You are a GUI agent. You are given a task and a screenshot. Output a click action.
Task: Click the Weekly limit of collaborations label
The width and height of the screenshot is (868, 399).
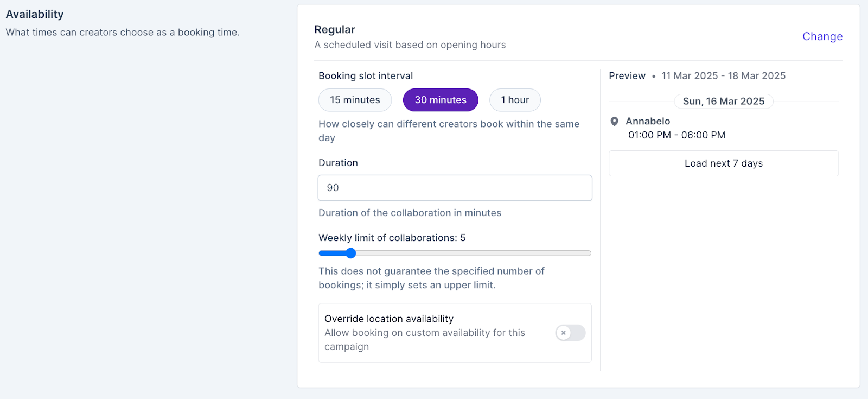tap(392, 238)
